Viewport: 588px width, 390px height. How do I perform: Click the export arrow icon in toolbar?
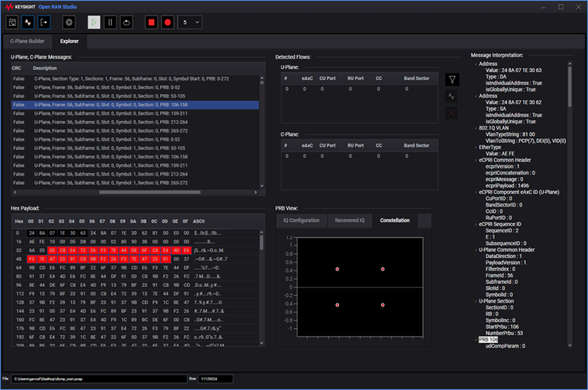(x=44, y=22)
